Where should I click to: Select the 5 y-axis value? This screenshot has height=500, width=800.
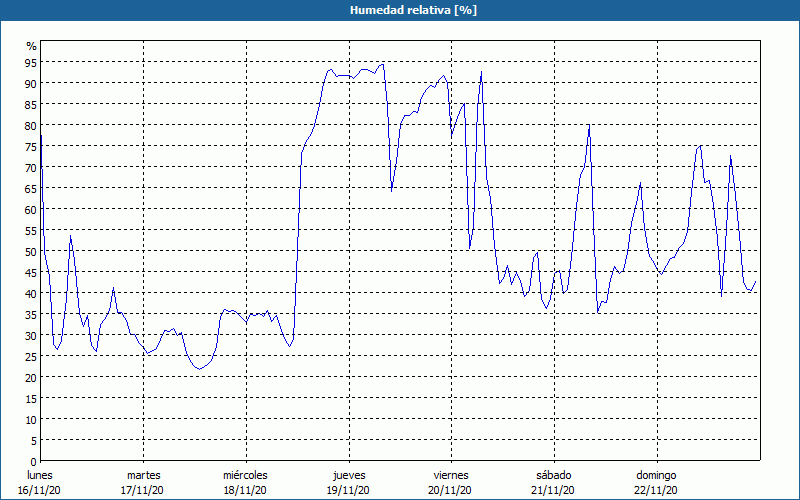click(x=34, y=441)
